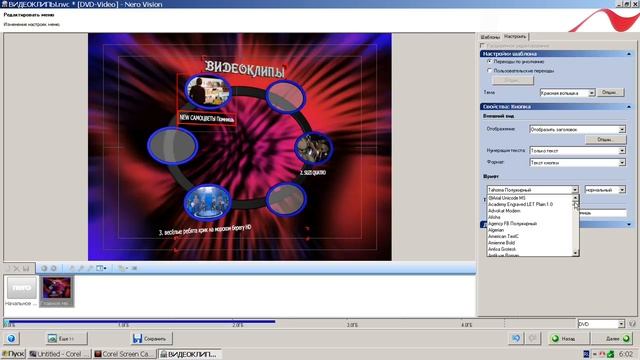Collapse the template settings section

coord(629,54)
